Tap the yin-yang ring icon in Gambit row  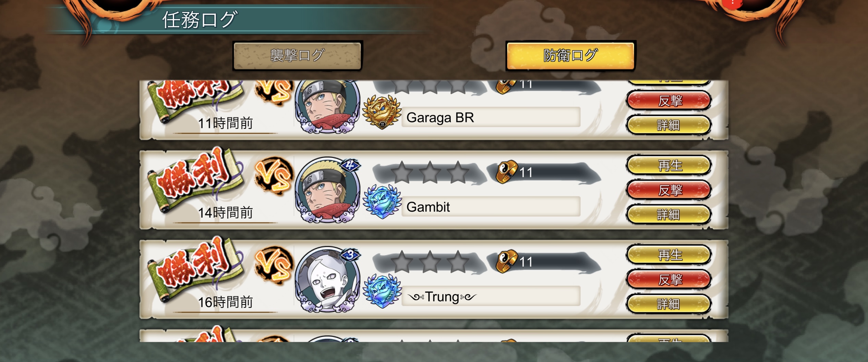click(507, 172)
